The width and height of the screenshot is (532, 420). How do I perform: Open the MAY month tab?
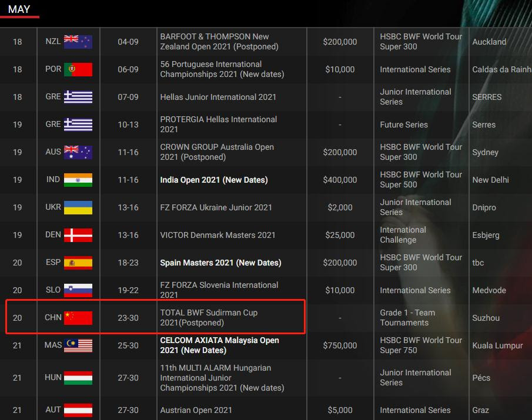(19, 9)
